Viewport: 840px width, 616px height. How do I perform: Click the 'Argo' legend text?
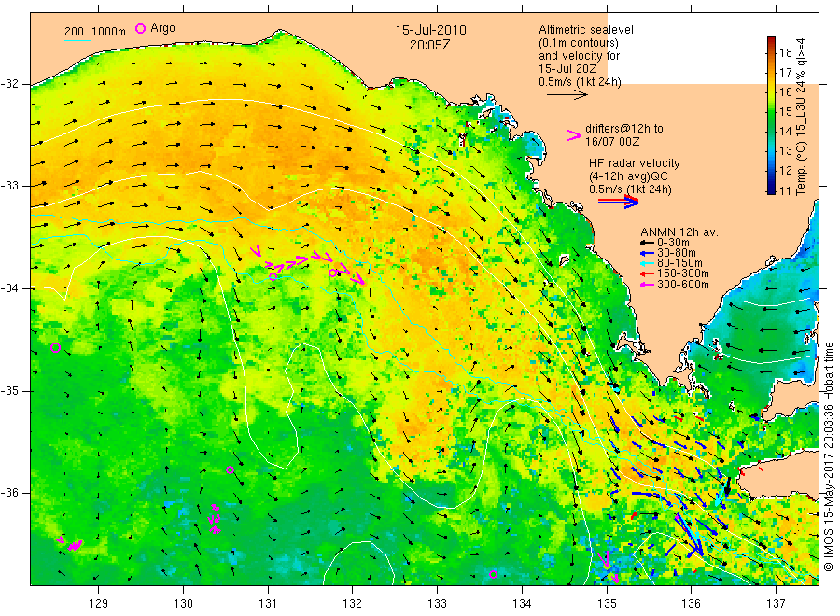[162, 28]
